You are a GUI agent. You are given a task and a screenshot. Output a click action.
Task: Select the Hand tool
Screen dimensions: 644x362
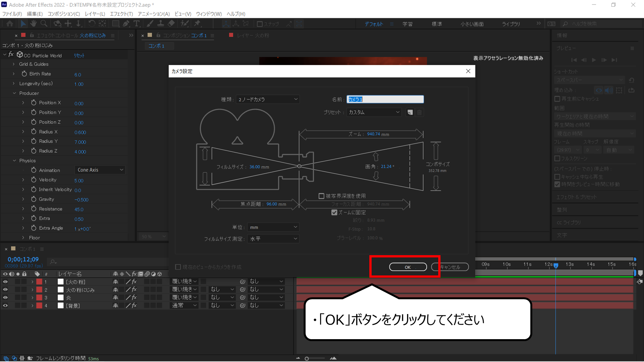click(33, 23)
